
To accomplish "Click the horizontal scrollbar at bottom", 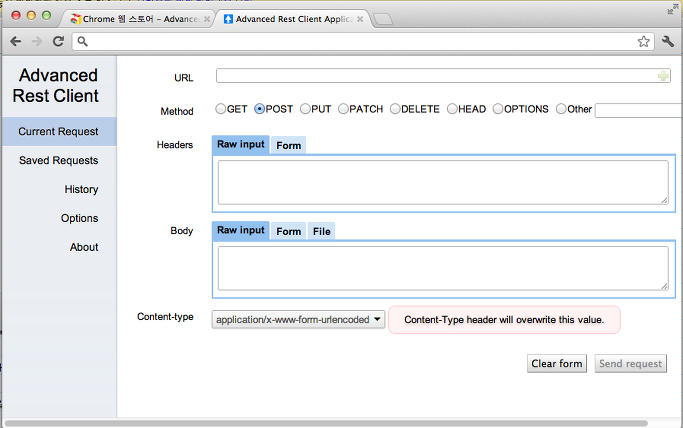I will (326, 423).
